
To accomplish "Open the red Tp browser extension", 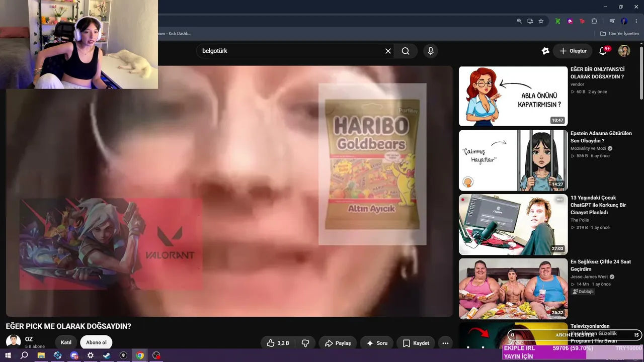I will (582, 21).
